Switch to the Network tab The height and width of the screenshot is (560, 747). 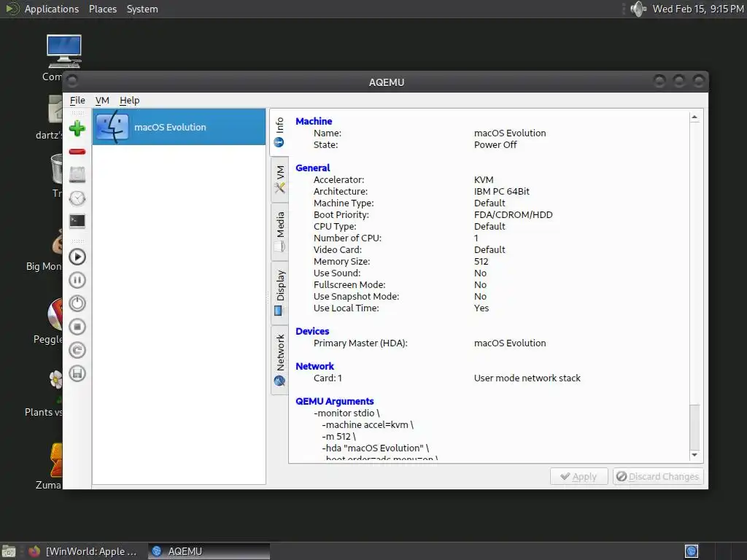(x=279, y=360)
